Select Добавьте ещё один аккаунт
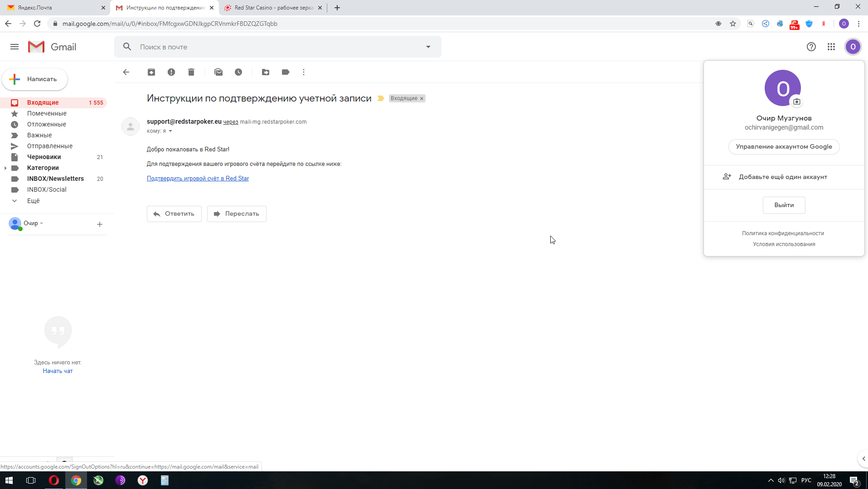868x489 pixels. [784, 177]
